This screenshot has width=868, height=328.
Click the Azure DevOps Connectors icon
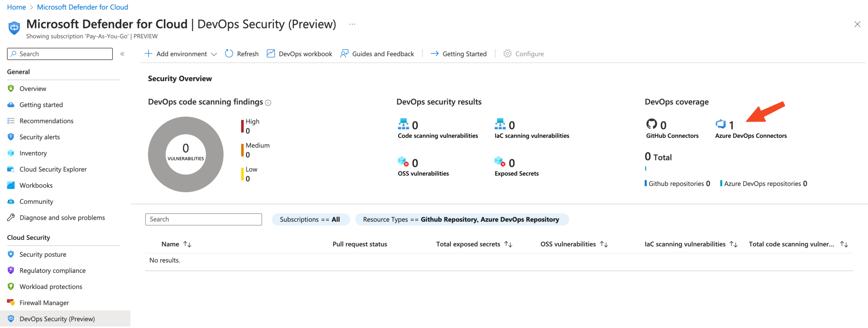[720, 124]
